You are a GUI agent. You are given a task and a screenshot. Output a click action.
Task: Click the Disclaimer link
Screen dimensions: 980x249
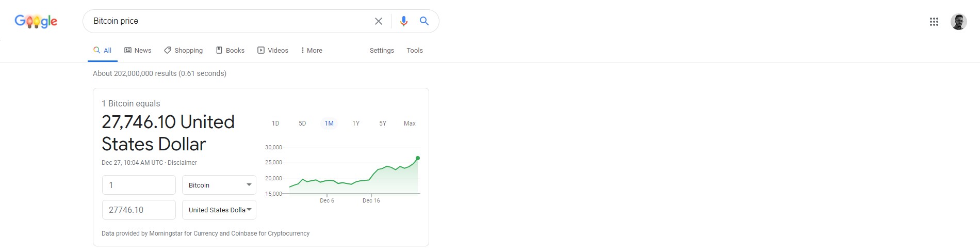(x=182, y=163)
